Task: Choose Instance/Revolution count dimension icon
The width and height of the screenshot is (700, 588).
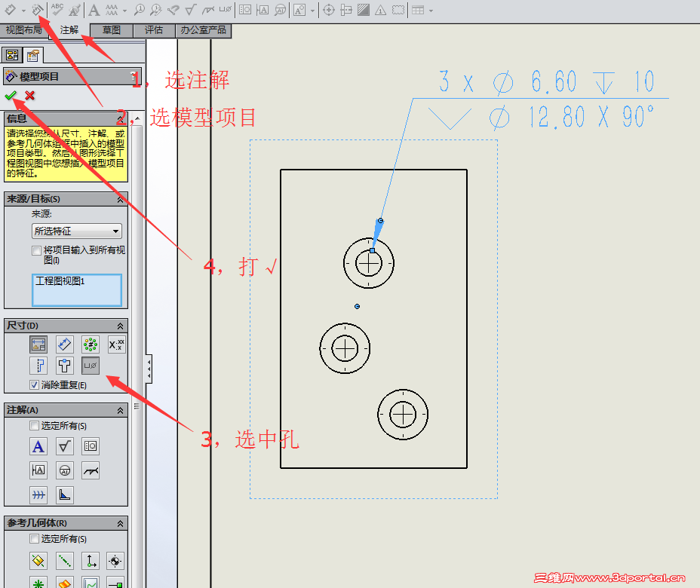Action: [x=91, y=344]
